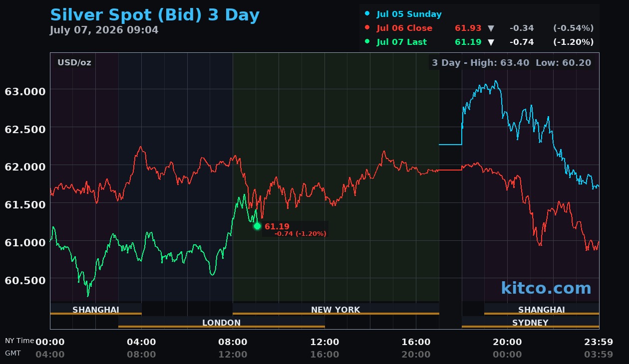Image resolution: width=629 pixels, height=364 pixels.
Task: Click the left SHANGHAI session label
Action: click(96, 309)
